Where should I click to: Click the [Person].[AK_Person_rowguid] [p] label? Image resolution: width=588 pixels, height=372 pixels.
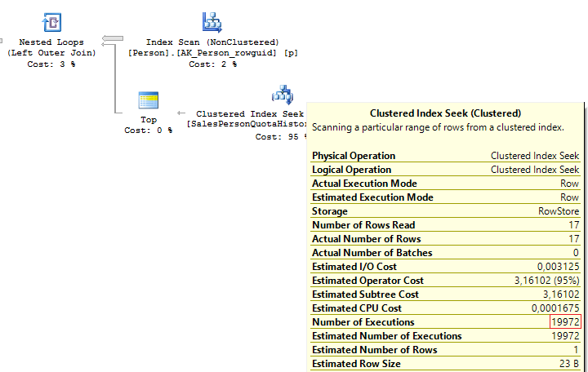212,53
